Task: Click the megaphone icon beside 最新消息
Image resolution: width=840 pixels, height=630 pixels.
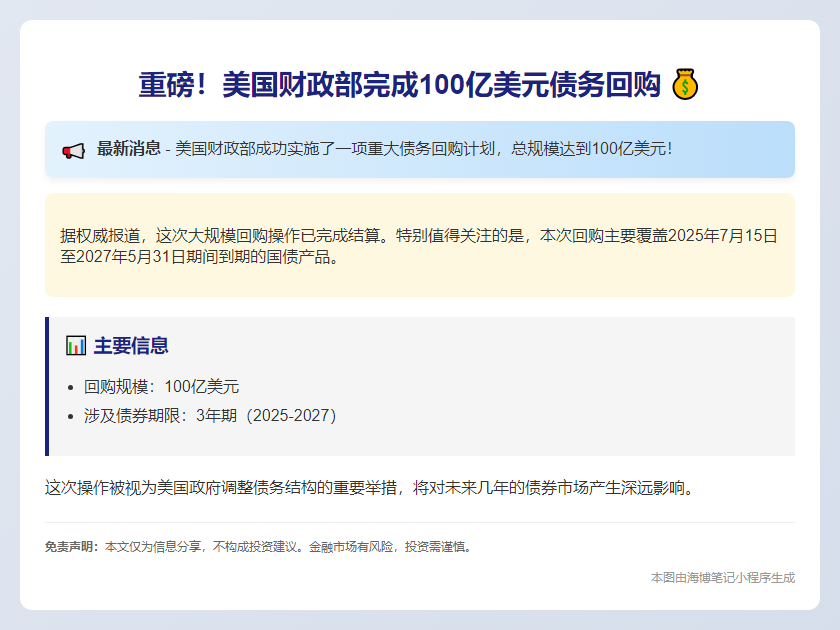Action: pyautogui.click(x=73, y=151)
